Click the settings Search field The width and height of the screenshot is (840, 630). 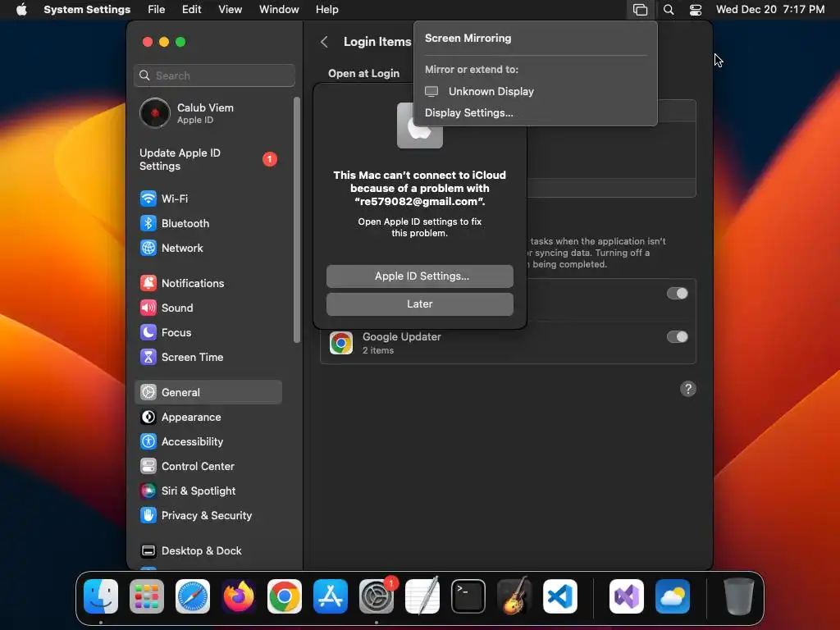214,75
